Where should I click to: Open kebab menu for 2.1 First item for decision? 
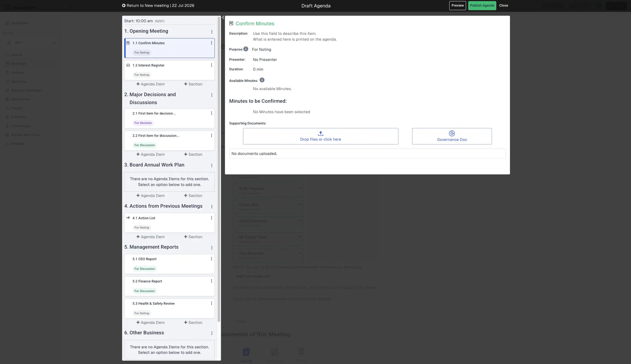pyautogui.click(x=211, y=113)
